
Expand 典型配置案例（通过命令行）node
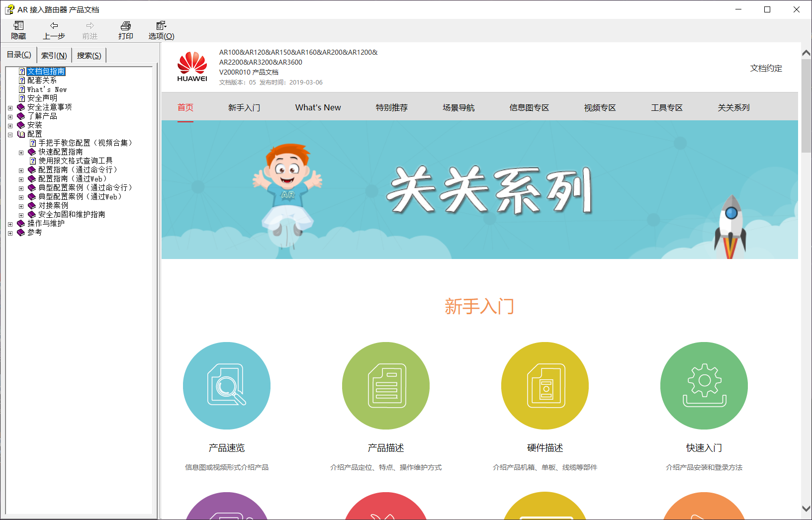click(21, 188)
